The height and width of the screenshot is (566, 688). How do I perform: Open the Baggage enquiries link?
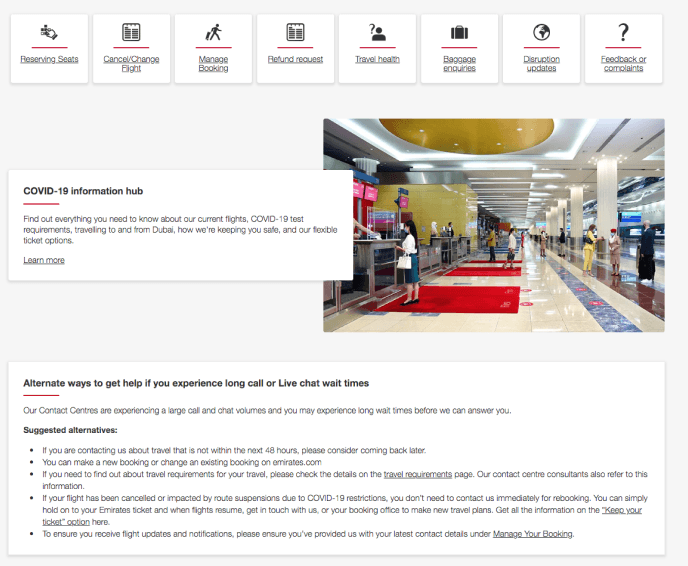[459, 64]
